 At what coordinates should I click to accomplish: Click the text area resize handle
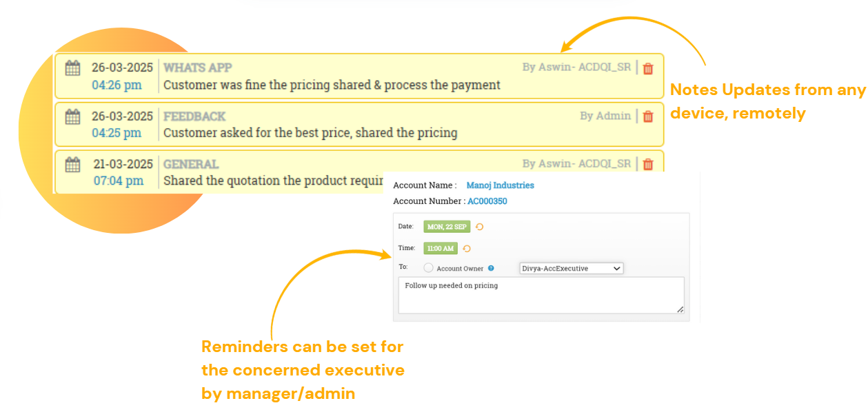tap(680, 309)
